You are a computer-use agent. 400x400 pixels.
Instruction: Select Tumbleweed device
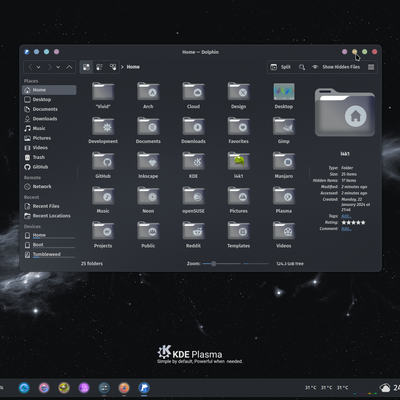49,255
